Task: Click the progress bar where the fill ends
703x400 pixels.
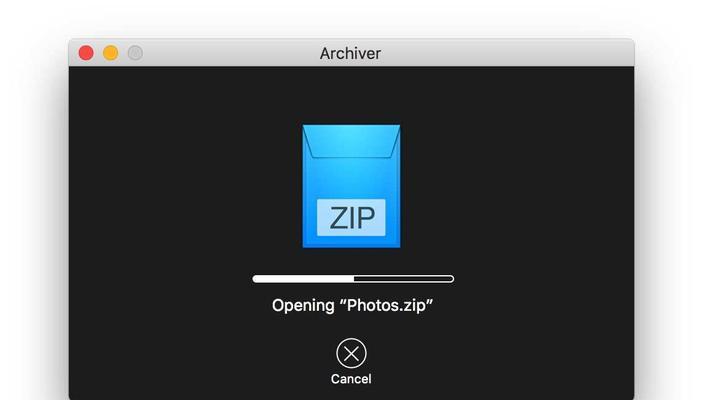Action: point(354,279)
